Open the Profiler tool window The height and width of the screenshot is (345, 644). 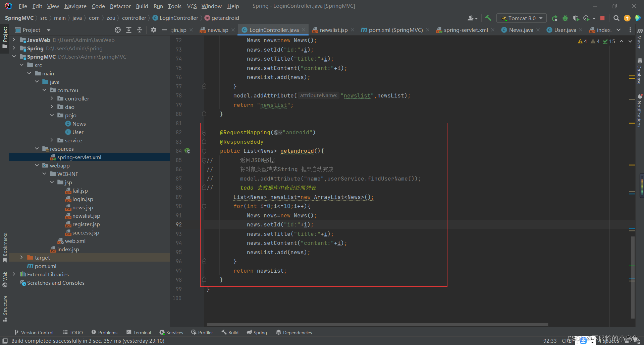[202, 333]
